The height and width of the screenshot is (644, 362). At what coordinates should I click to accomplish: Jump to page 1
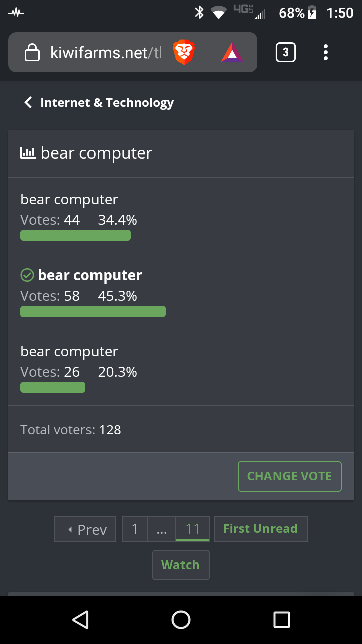[135, 529]
